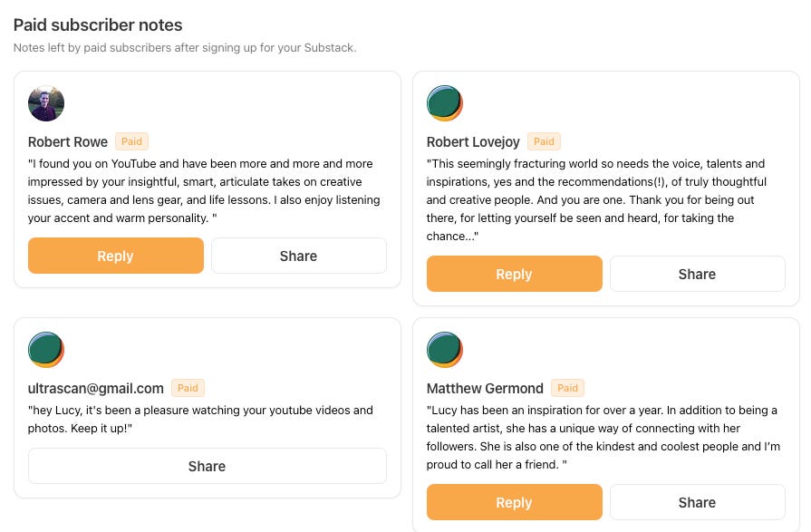Share Matthew Germond's note
The width and height of the screenshot is (811, 532).
pyautogui.click(x=698, y=502)
